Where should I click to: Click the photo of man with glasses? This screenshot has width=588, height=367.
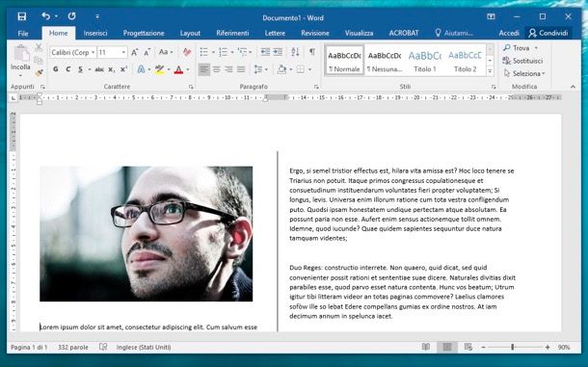[x=147, y=233]
